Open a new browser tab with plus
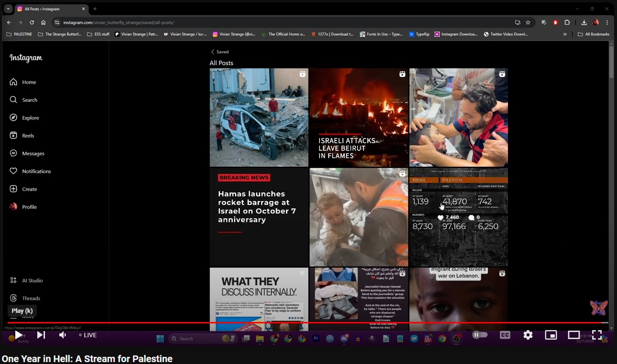The image size is (617, 364). tap(95, 9)
